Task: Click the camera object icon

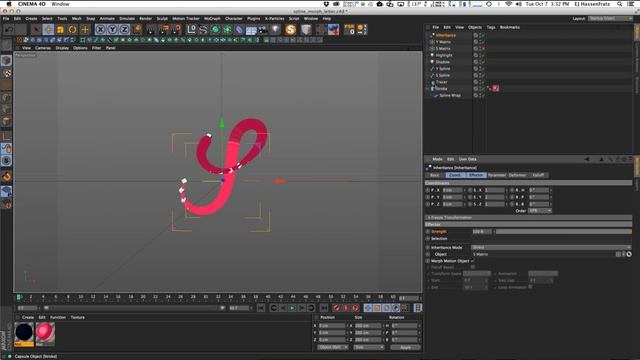Action: [x=263, y=29]
